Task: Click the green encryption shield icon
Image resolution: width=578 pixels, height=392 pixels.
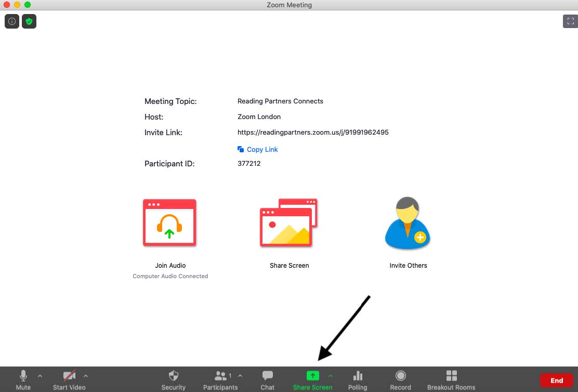Action: [x=29, y=21]
